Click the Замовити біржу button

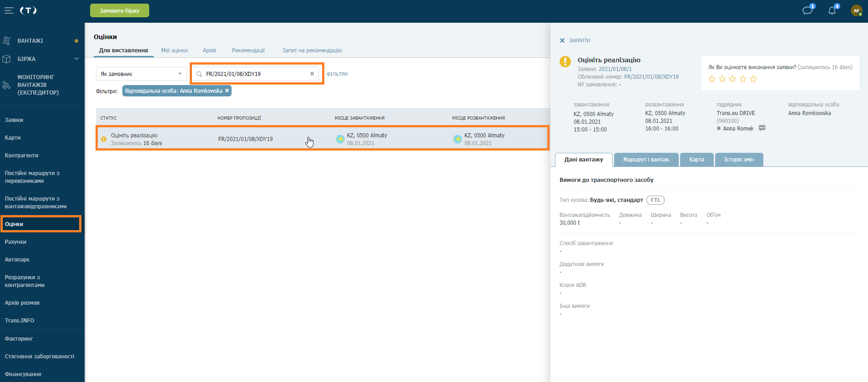[120, 10]
